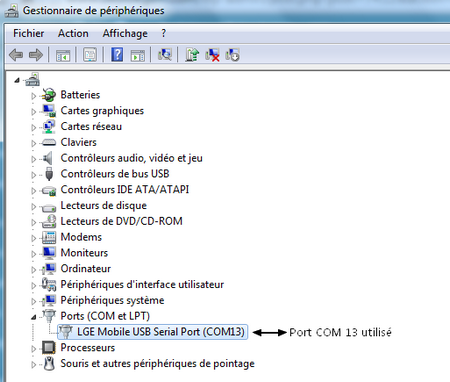
Task: Click the Ordinateur computer icon
Action: pyautogui.click(x=49, y=268)
